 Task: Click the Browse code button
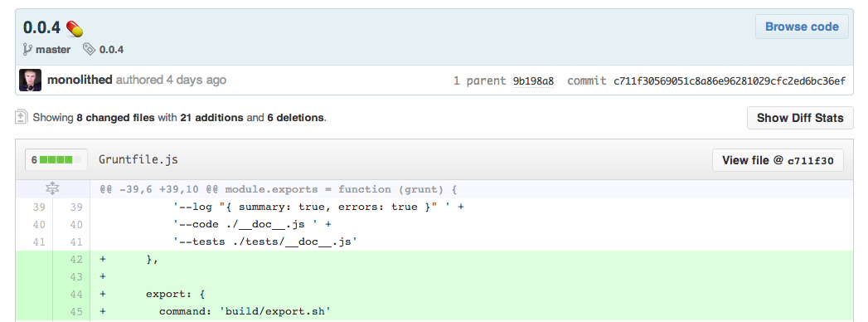tap(802, 27)
